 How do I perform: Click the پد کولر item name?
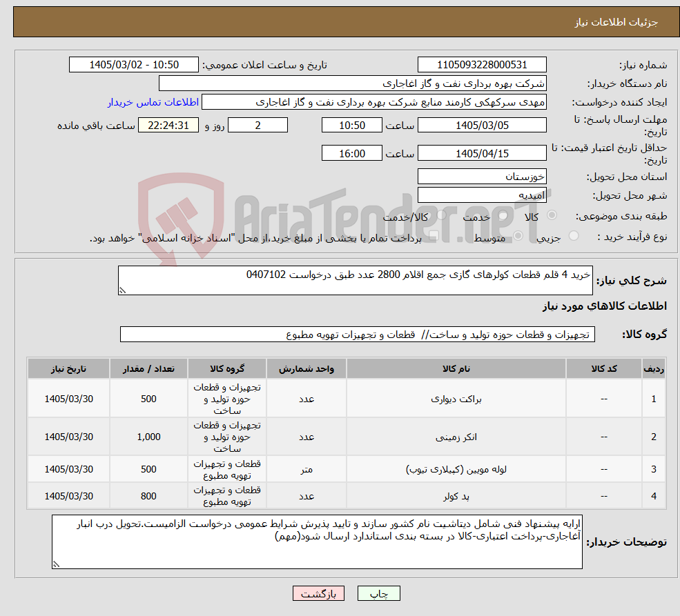click(456, 496)
